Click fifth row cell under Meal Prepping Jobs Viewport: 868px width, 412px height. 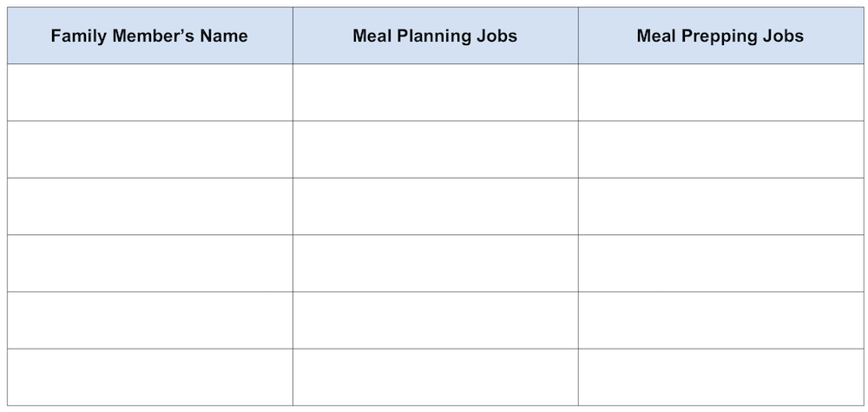click(x=720, y=320)
